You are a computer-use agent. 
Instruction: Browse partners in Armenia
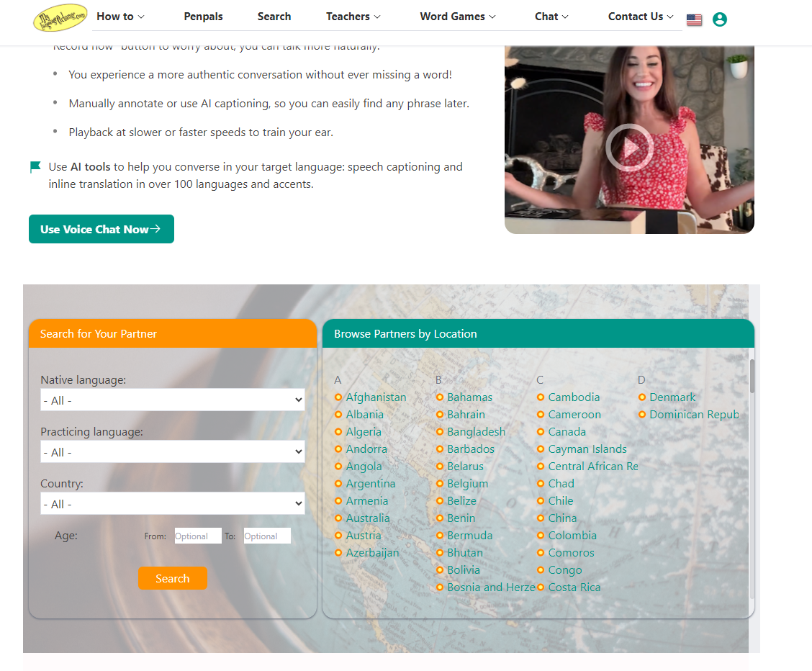(366, 500)
